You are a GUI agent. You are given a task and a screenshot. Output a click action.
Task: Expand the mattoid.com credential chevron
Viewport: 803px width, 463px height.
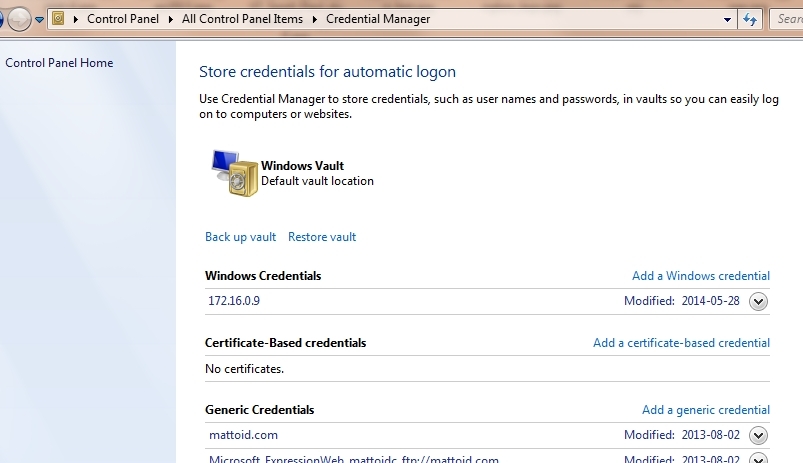click(758, 435)
